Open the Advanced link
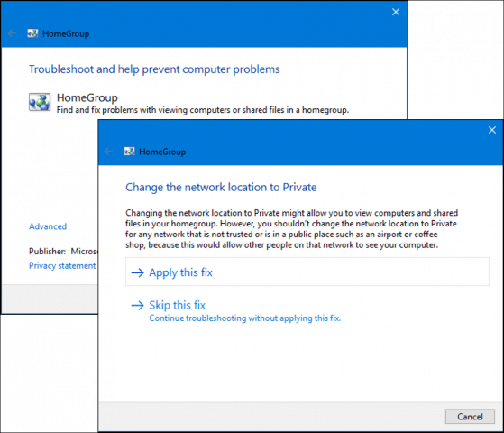Screen dimensions: 504x433 point(48,226)
